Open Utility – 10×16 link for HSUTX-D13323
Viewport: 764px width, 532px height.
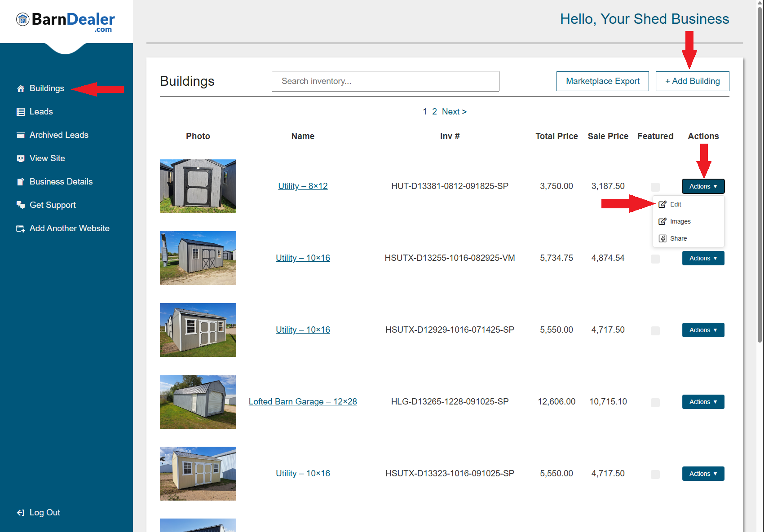[x=303, y=474]
